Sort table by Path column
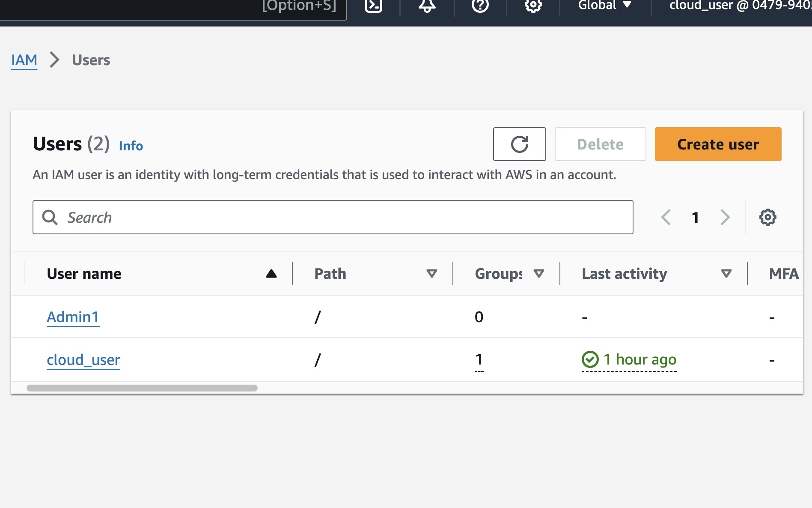This screenshot has width=812, height=508. point(432,274)
